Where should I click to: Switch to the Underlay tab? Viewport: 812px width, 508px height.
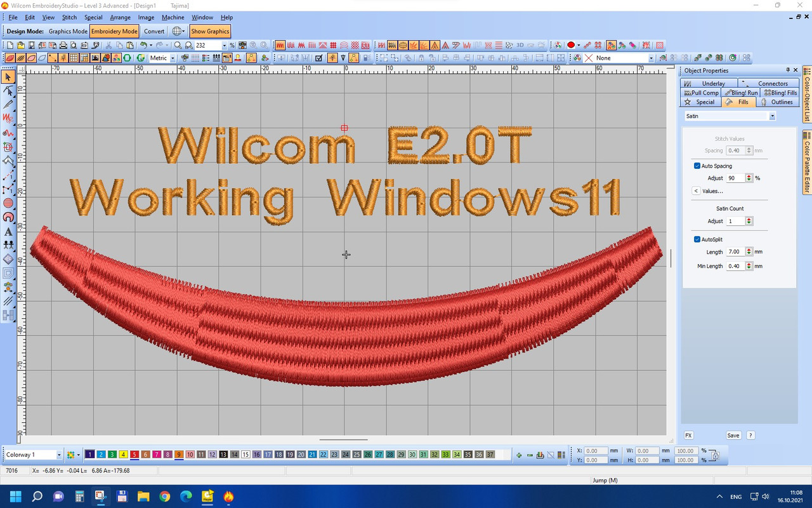[x=709, y=83]
